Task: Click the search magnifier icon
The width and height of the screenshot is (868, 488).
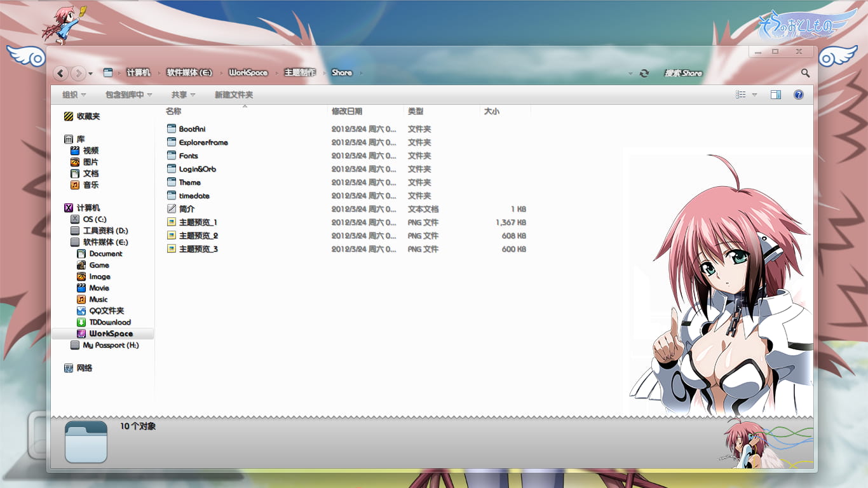Action: point(804,73)
